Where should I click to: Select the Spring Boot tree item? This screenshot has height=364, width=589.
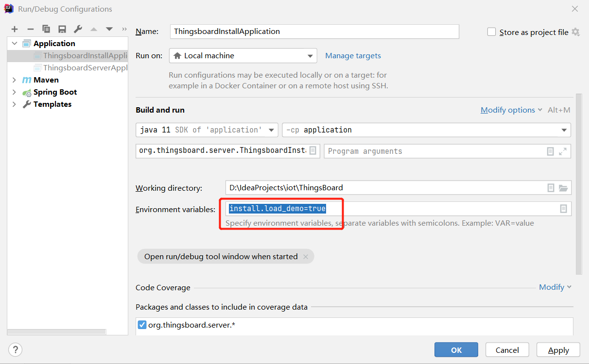(x=55, y=92)
